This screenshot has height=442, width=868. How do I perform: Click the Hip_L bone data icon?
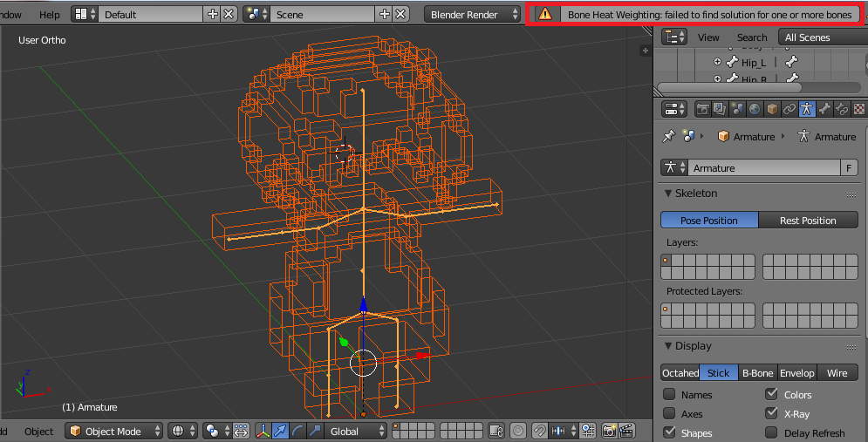point(792,62)
